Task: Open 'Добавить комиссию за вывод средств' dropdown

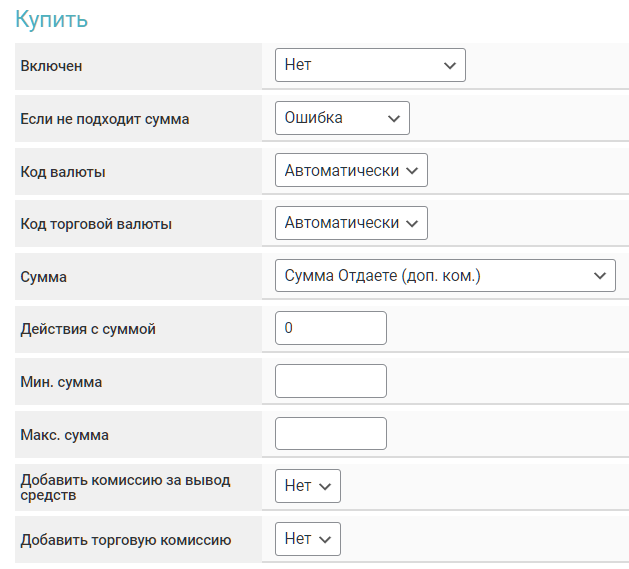Action: tap(308, 486)
